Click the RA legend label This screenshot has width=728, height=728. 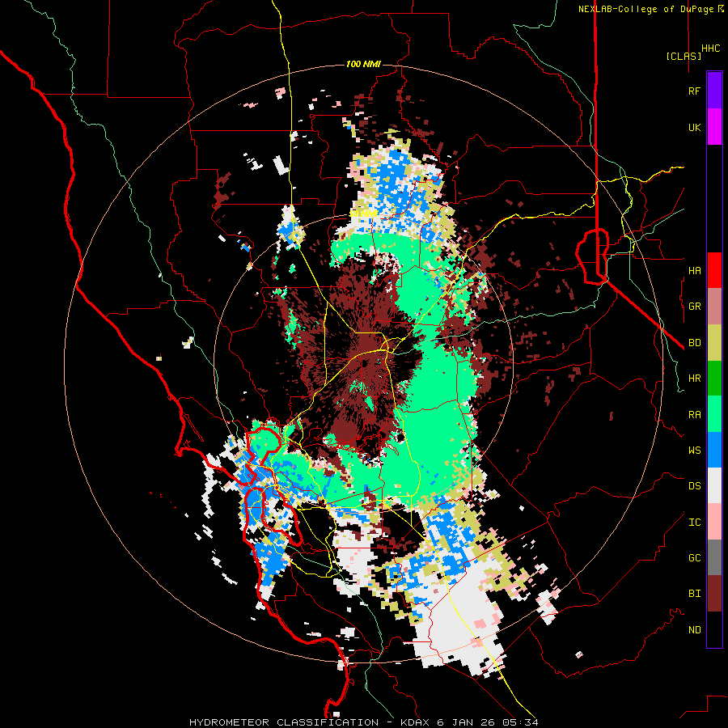click(x=694, y=415)
